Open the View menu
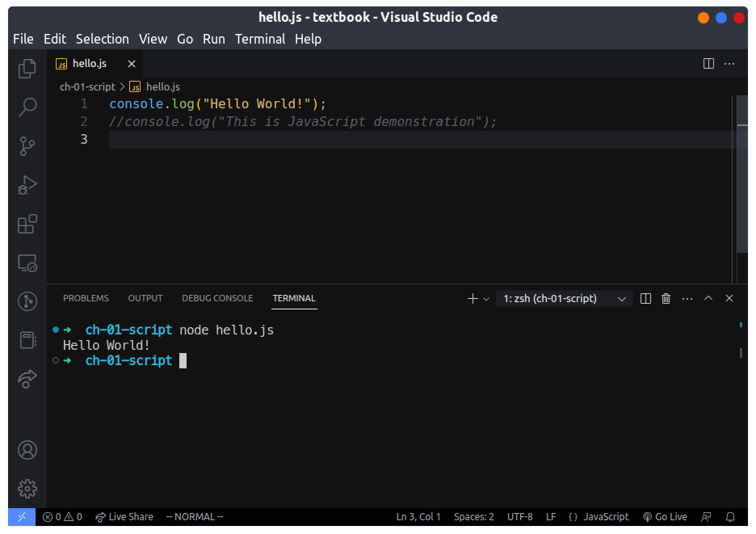This screenshot has height=534, width=756. [153, 39]
